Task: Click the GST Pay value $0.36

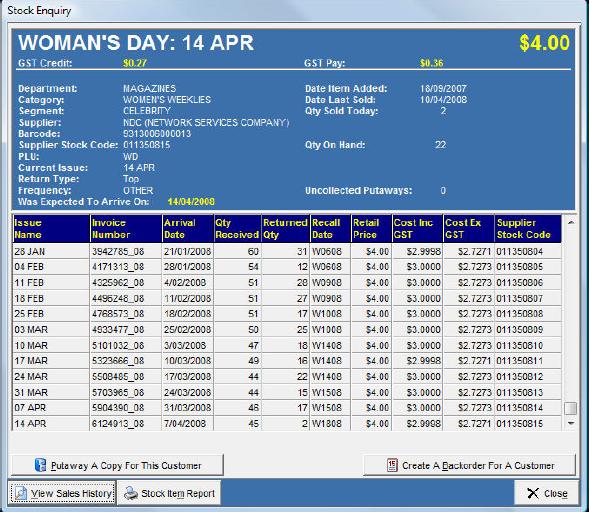Action: coord(432,63)
